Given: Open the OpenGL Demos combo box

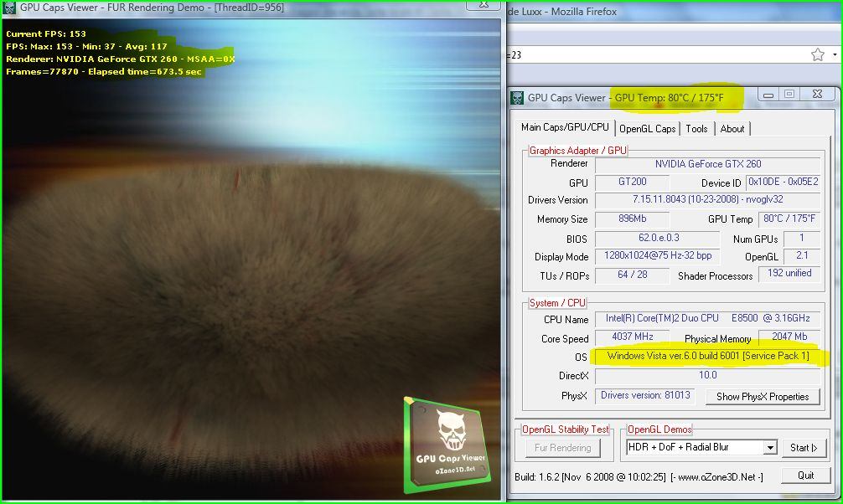Looking at the screenshot, I should [x=701, y=447].
